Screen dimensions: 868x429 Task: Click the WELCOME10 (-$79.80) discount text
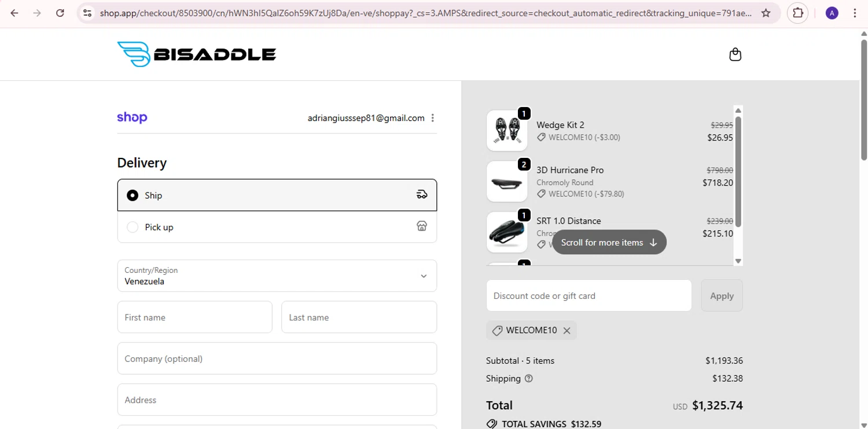586,194
